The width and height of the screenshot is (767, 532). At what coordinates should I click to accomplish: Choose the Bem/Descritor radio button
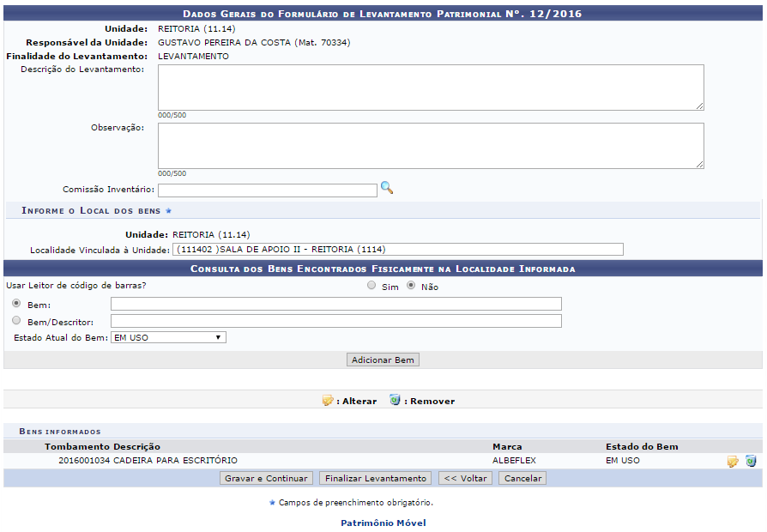pos(17,320)
